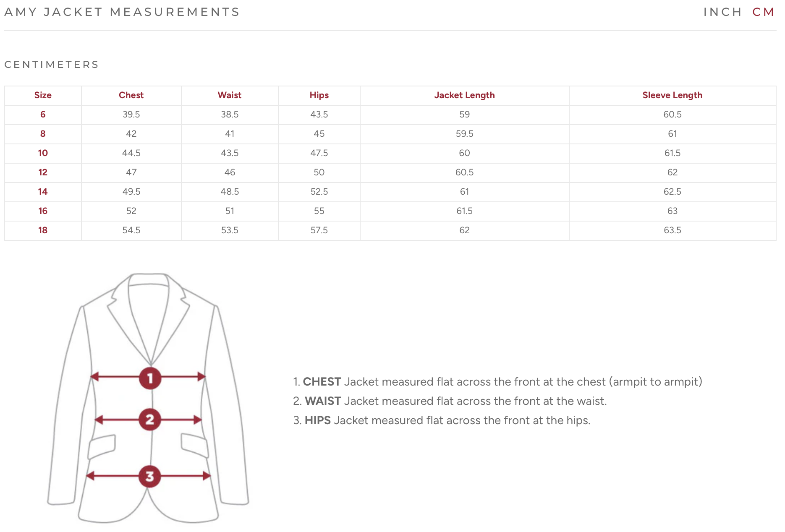Click the number 1 chest marker
Image resolution: width=785 pixels, height=532 pixels.
(x=150, y=378)
